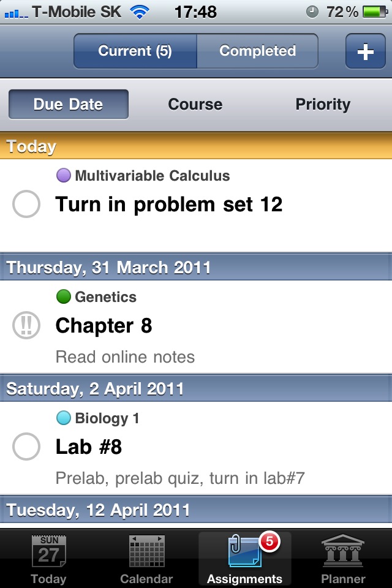Sort assignments by Priority

click(x=323, y=104)
